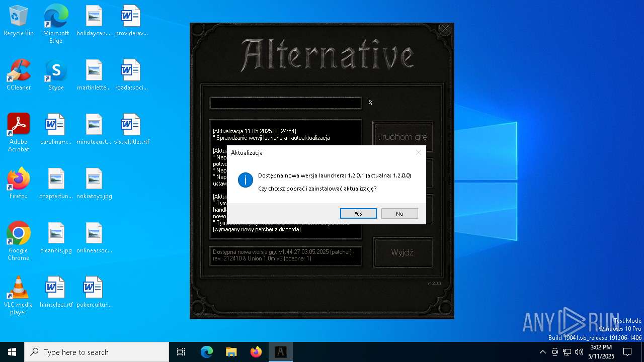Click the taskbar search box
The width and height of the screenshot is (644, 362).
97,352
